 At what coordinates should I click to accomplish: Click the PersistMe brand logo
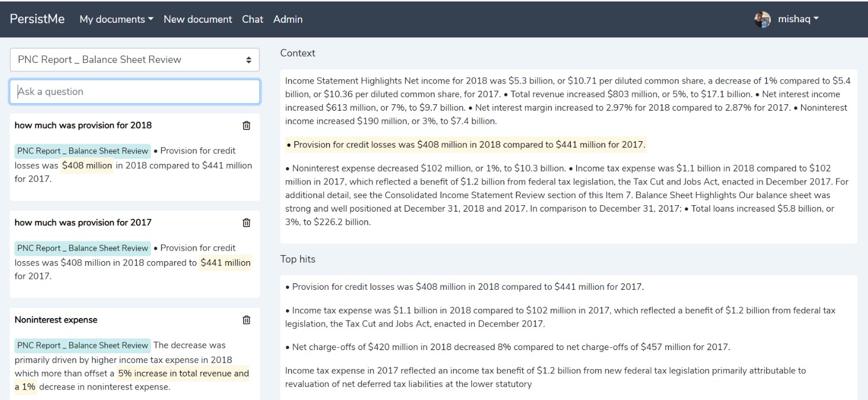[37, 20]
